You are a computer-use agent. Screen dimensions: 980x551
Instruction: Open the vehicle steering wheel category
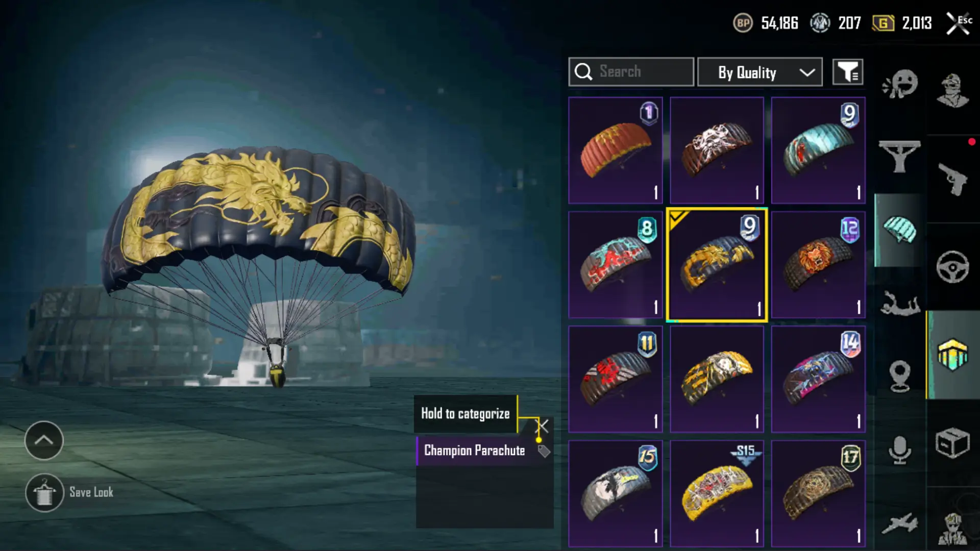click(952, 266)
